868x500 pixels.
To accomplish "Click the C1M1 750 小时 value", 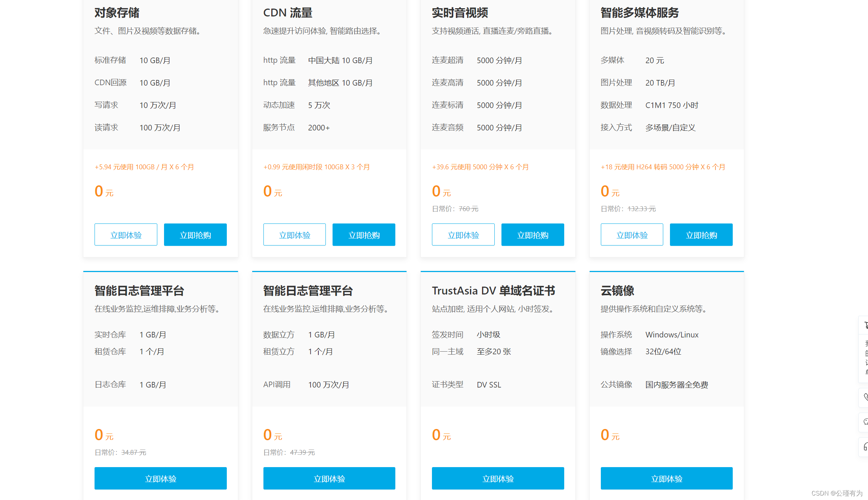I will click(x=672, y=105).
